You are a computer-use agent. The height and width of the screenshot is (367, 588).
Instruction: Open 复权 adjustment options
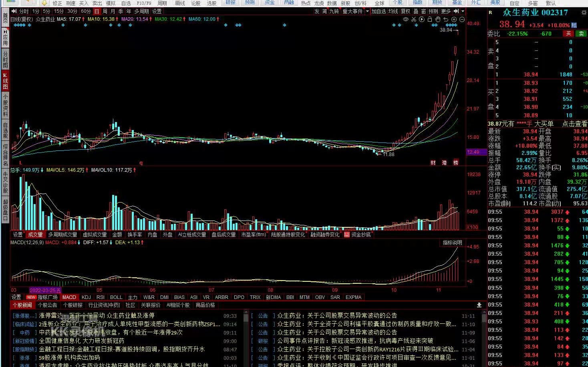406,11
